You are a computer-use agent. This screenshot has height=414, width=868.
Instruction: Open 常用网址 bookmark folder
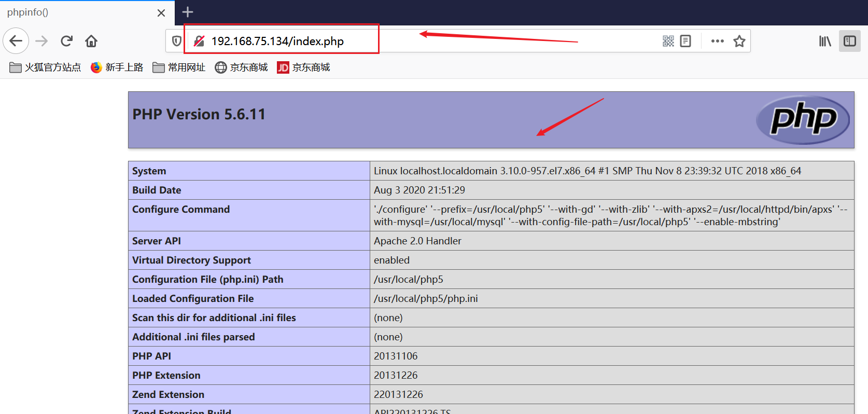click(179, 67)
